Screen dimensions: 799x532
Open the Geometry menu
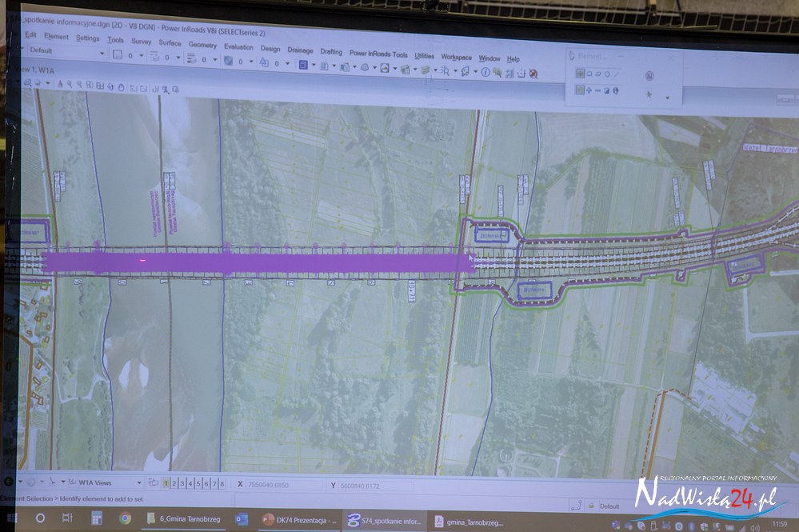(x=202, y=45)
